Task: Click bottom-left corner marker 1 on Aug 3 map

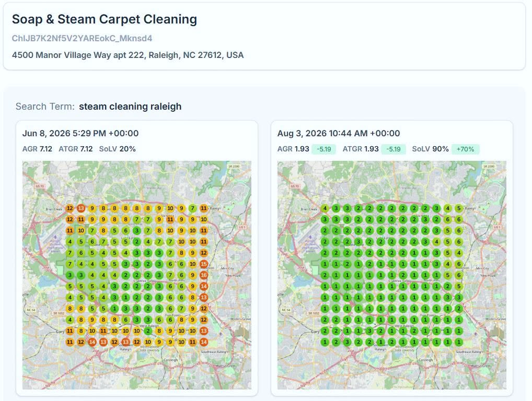Action: 325,342
